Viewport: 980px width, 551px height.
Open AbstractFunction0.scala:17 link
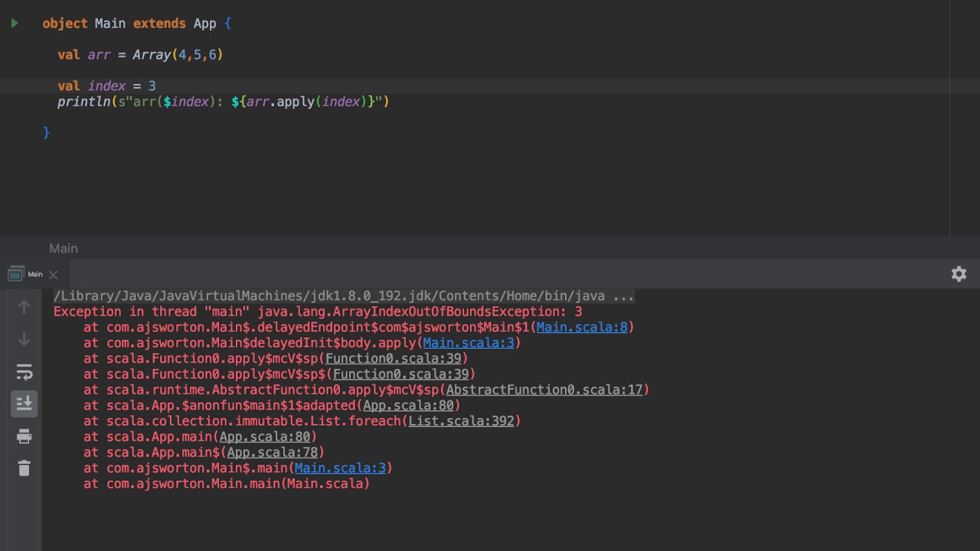[544, 390]
